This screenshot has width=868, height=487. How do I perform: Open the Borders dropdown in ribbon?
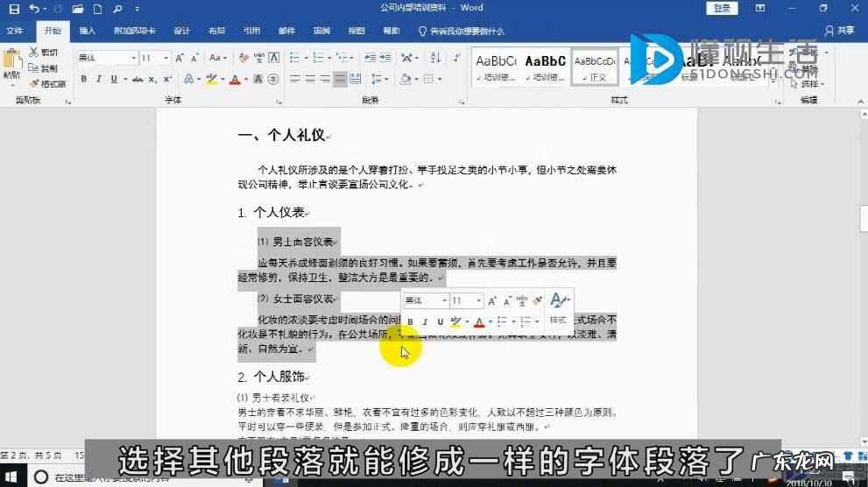click(440, 79)
